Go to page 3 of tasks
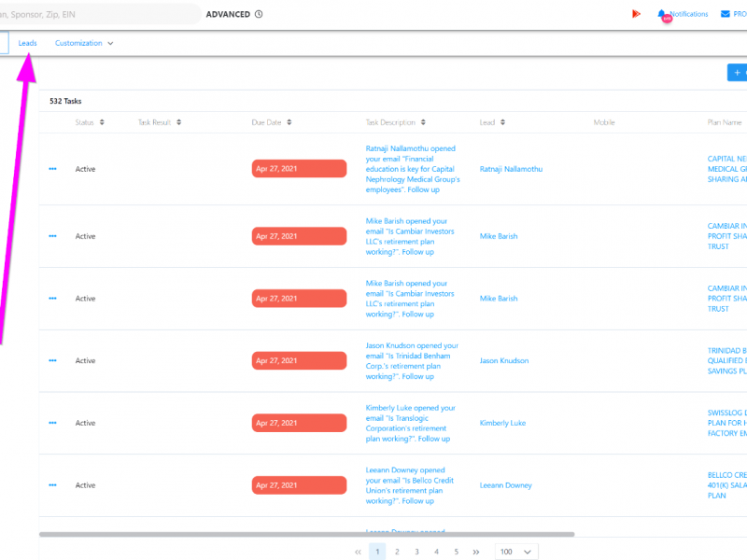 (416, 552)
